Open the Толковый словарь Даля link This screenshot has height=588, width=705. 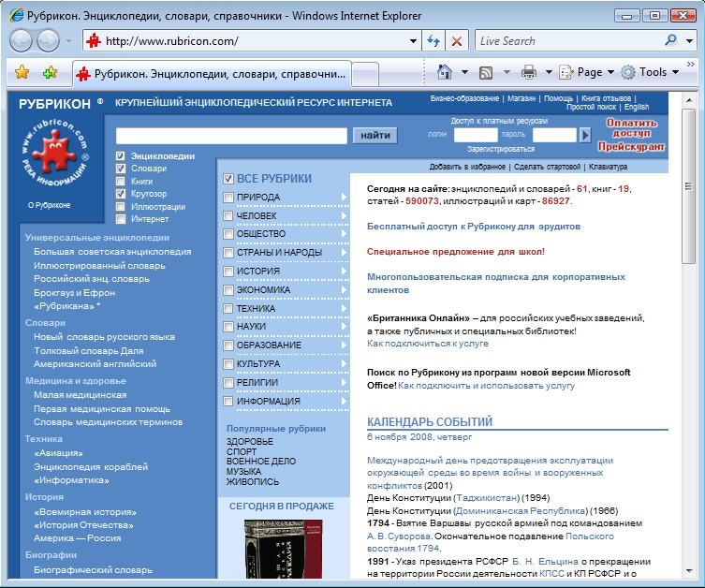[x=89, y=350]
